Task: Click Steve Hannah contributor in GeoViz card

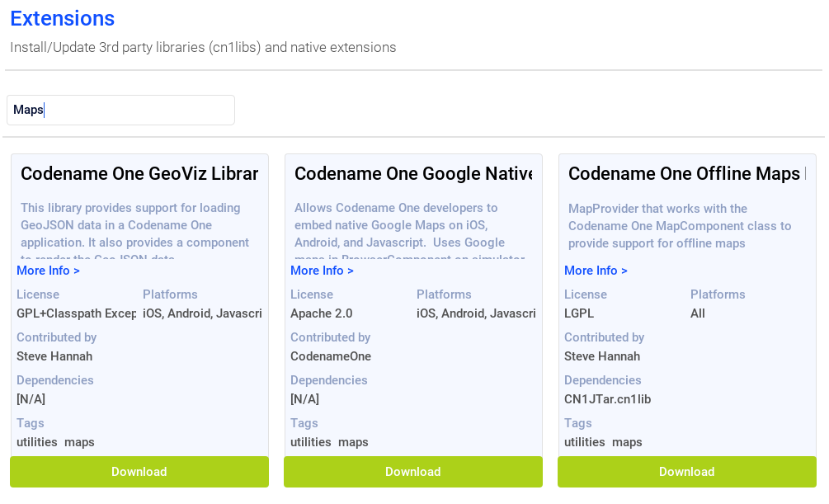Action: pos(54,356)
